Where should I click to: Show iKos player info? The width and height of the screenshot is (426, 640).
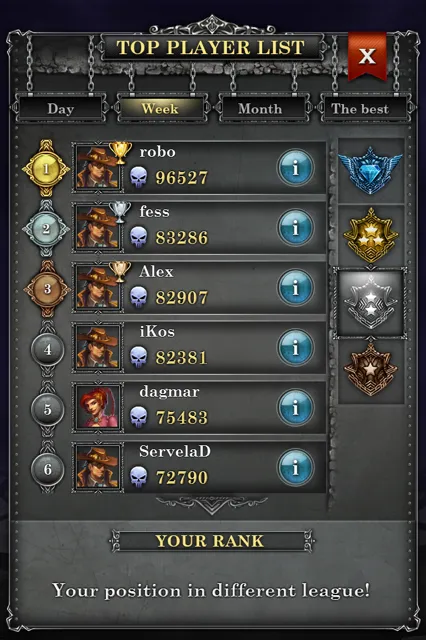[295, 348]
